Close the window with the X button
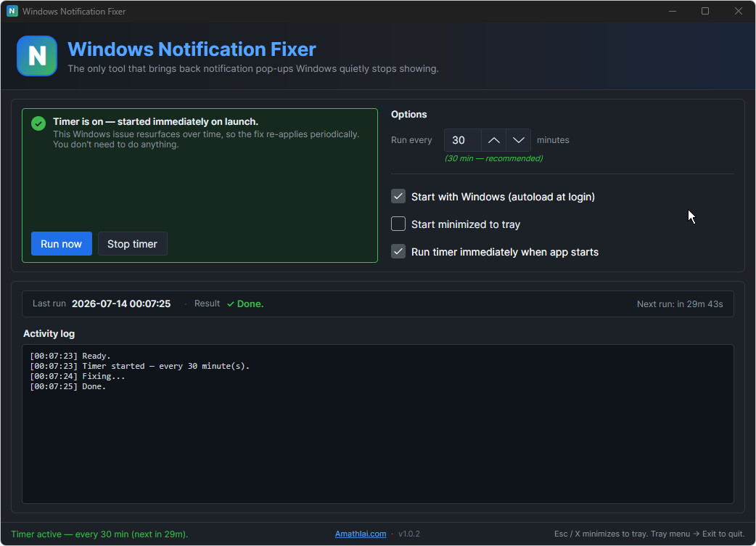 click(x=738, y=11)
